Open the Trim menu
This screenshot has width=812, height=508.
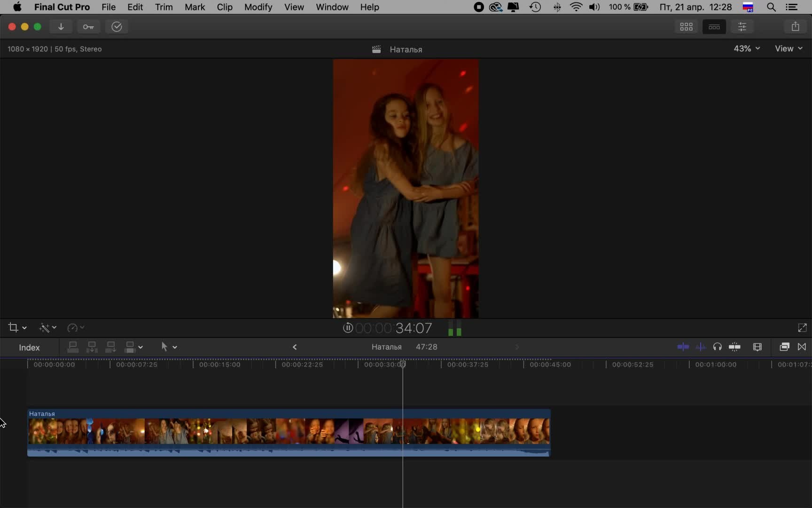pos(164,7)
